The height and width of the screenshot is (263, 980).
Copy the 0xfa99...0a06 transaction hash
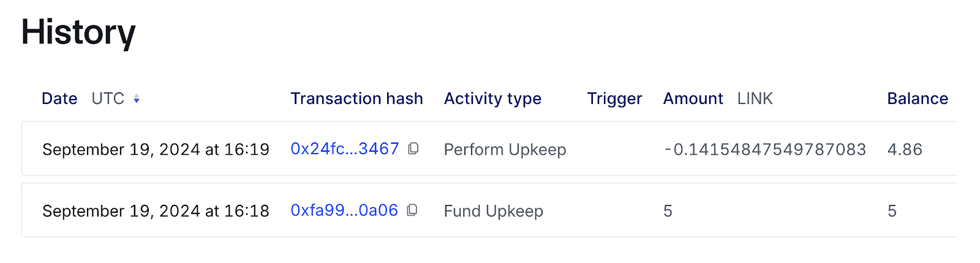[x=412, y=210]
